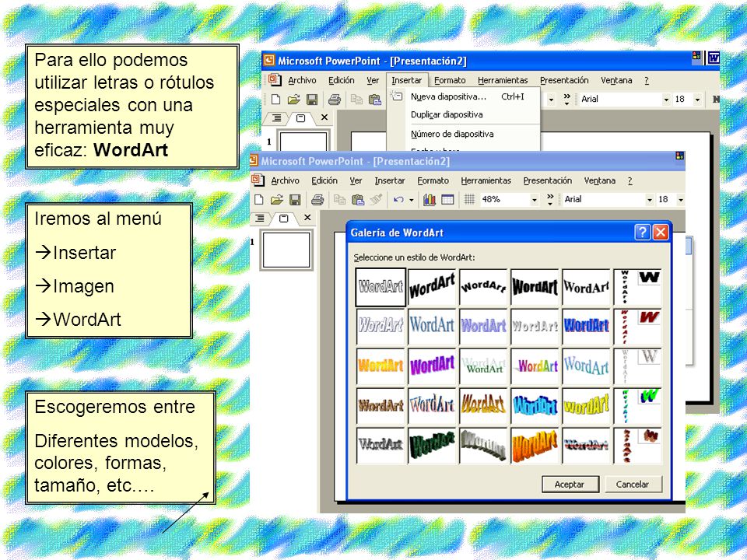Open Edición menu in front window
This screenshot has width=747, height=560.
[x=324, y=180]
